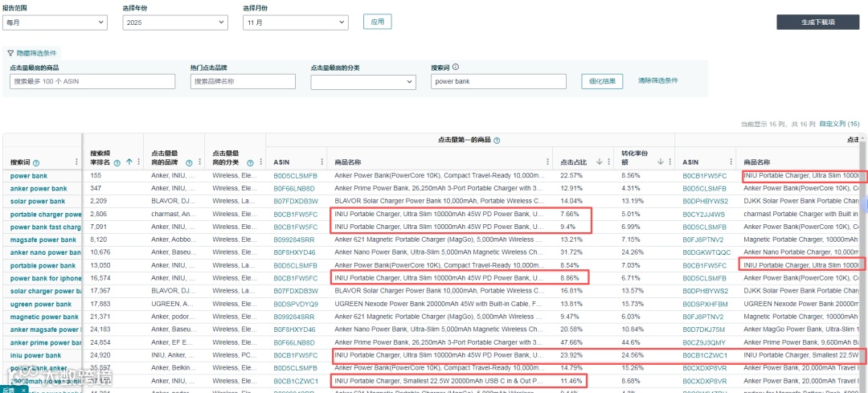Click the funnel icon beside 隐藏筛选条件
868x393 pixels.
[x=10, y=54]
